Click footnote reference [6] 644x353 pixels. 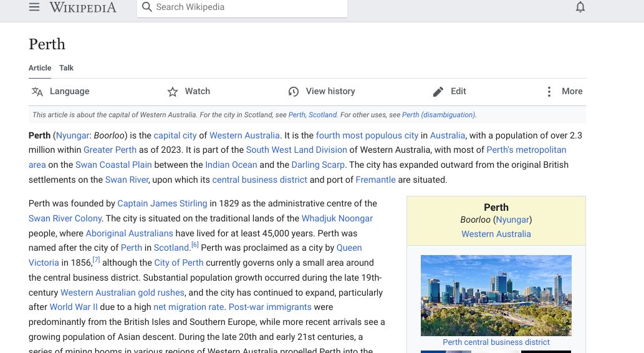(x=195, y=245)
